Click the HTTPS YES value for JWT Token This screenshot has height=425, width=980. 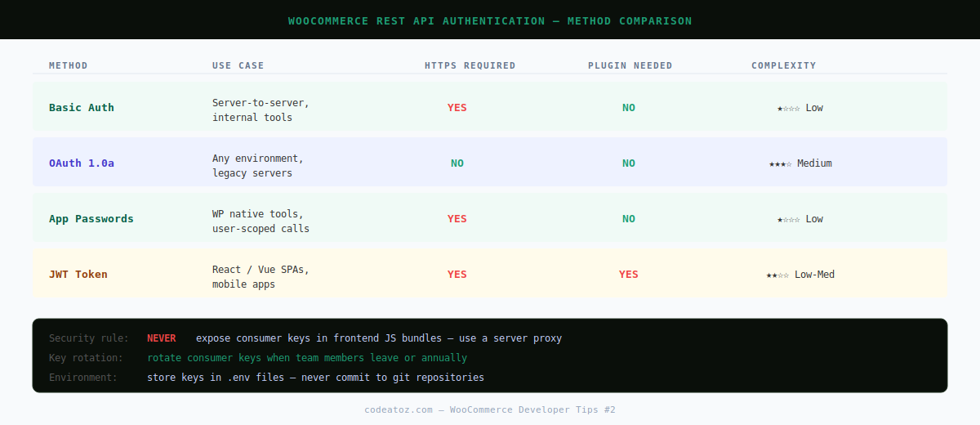click(457, 274)
